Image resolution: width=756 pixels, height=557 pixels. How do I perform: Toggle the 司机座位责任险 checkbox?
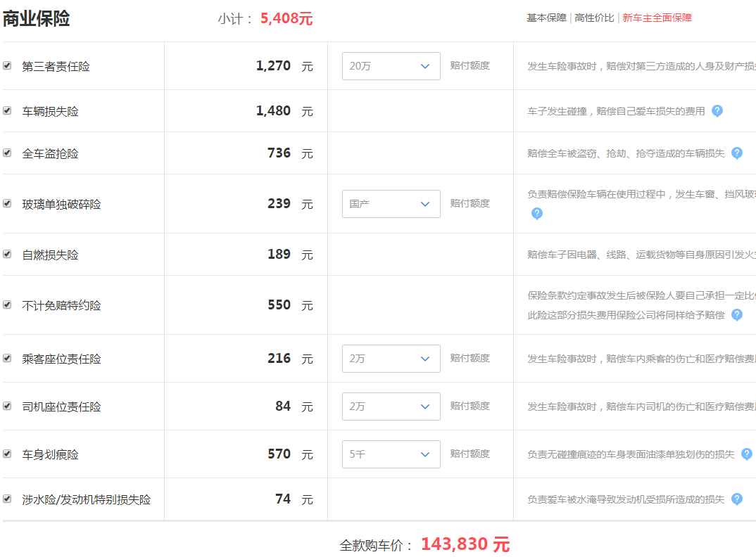7,406
